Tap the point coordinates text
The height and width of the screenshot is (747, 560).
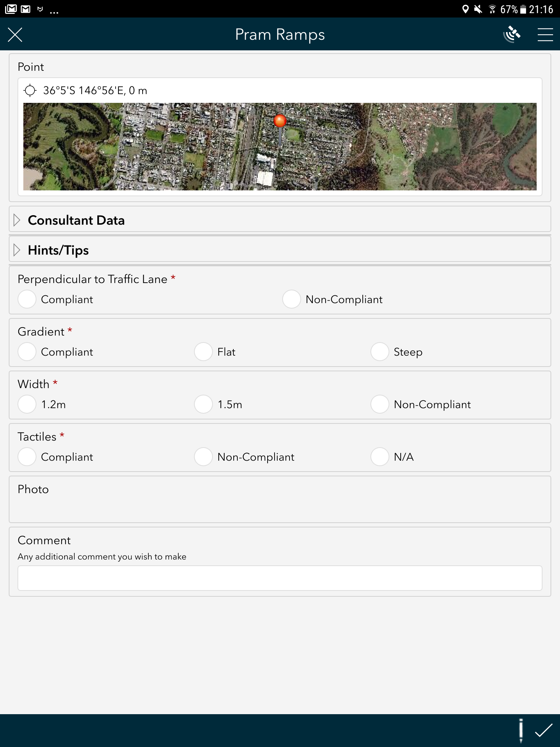95,90
